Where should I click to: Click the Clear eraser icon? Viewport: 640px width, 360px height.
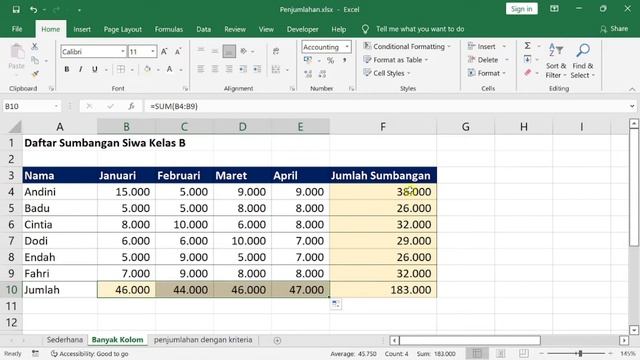click(527, 73)
